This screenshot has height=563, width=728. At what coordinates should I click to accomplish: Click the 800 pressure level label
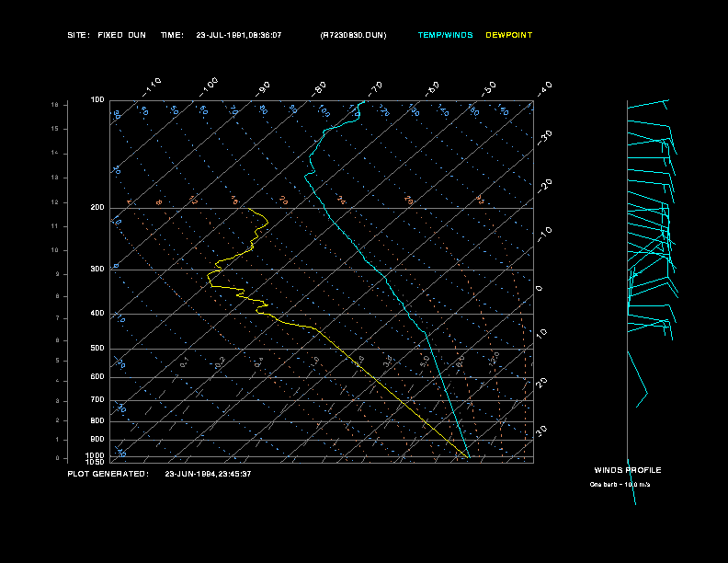[97, 420]
